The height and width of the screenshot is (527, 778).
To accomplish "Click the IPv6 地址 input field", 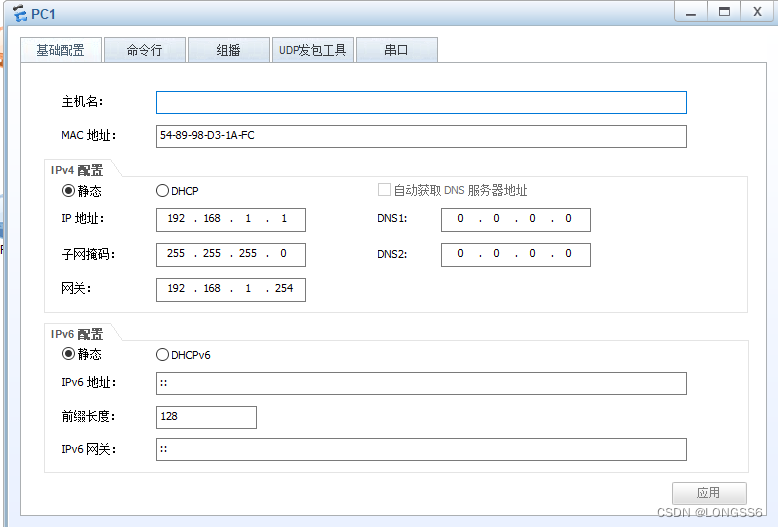I will point(421,383).
